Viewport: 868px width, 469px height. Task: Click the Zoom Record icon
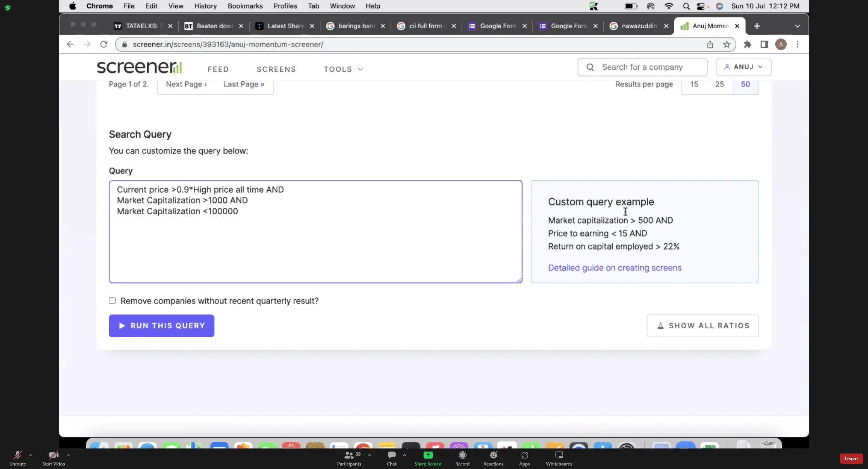click(462, 455)
